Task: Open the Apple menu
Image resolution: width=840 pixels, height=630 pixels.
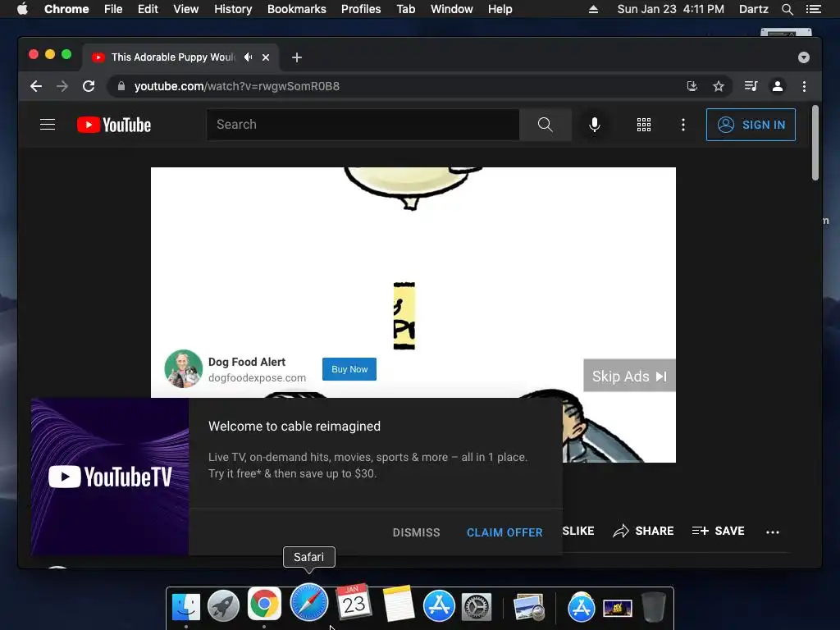Action: [x=22, y=9]
